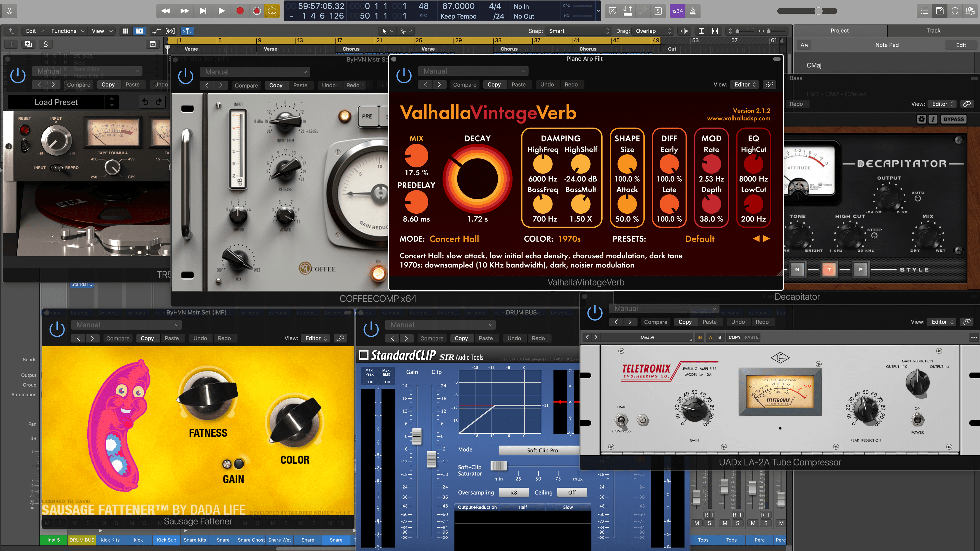Open the List Editors icon

[x=924, y=11]
